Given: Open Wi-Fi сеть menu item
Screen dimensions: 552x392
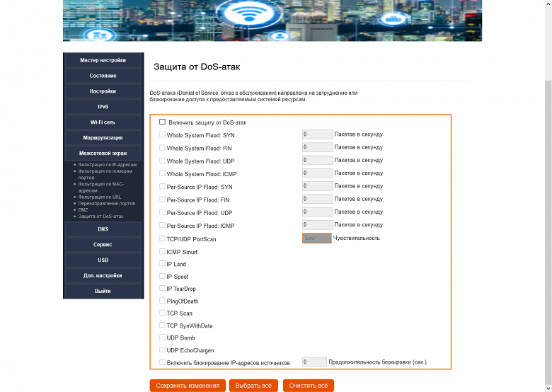Looking at the screenshot, I should pos(103,122).
